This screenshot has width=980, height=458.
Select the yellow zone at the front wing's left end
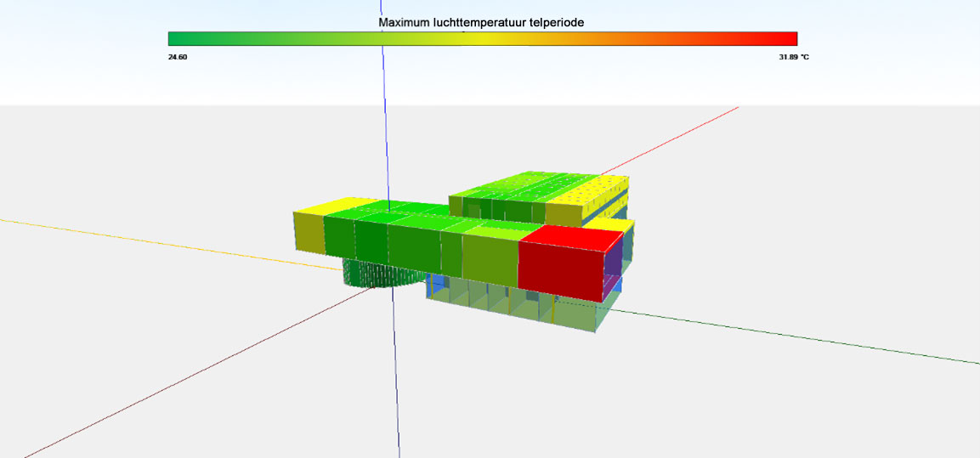click(x=309, y=233)
